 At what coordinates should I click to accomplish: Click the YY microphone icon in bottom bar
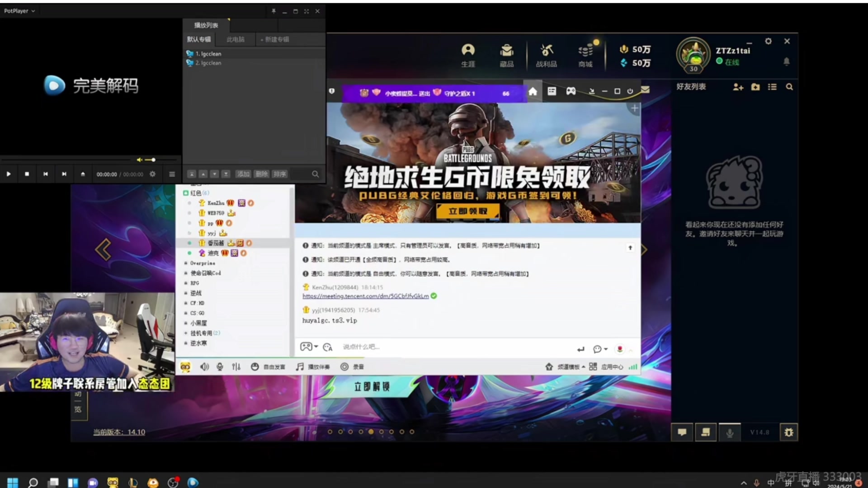tap(220, 367)
